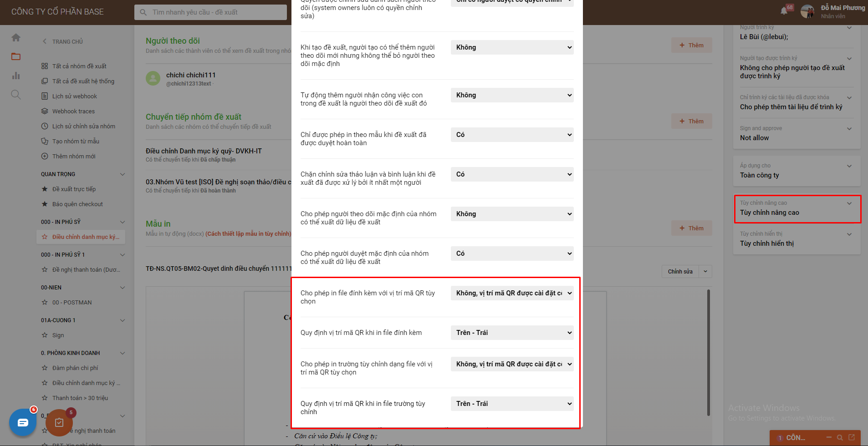
Task: Click star beside 00 - POSTMAN
Action: click(x=45, y=302)
